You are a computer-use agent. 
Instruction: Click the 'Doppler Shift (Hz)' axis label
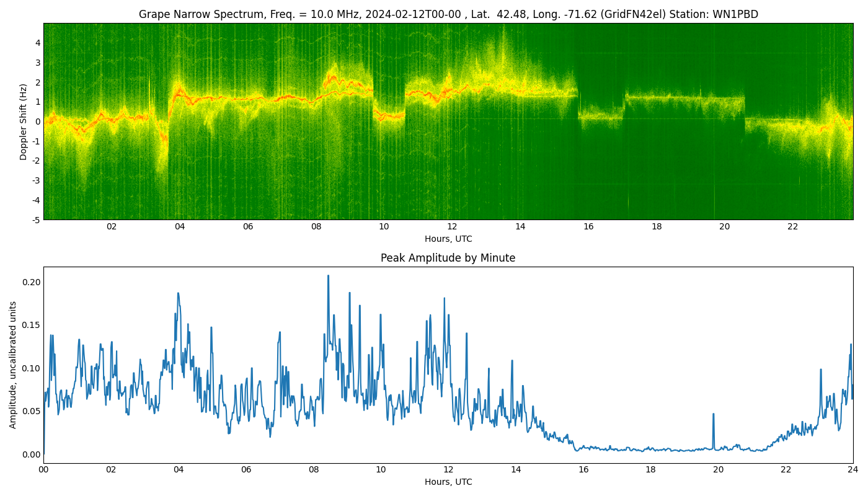pyautogui.click(x=24, y=122)
